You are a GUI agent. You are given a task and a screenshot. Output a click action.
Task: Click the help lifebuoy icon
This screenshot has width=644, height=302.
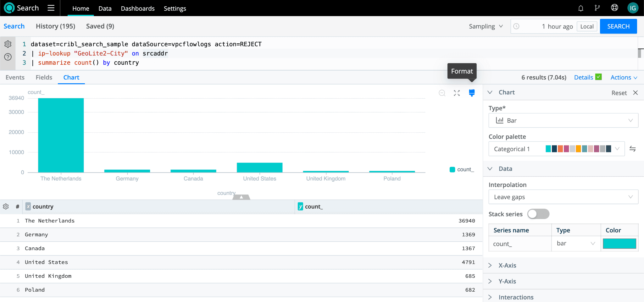click(614, 8)
